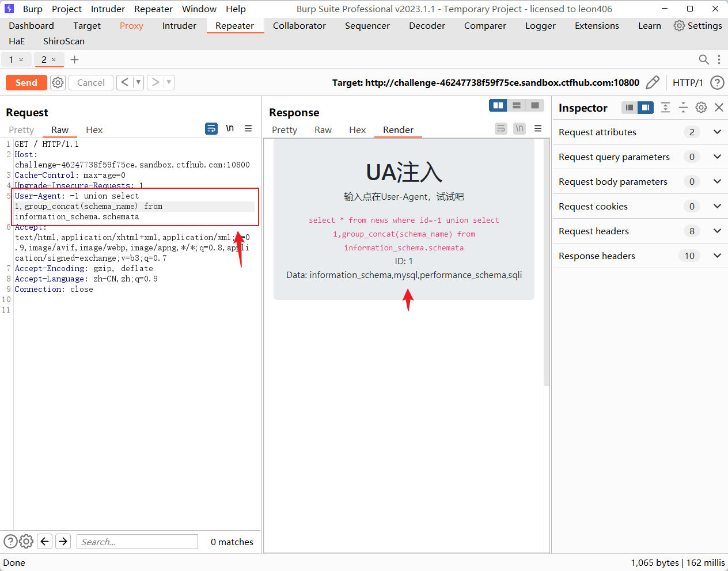View request in Pretty mode
This screenshot has height=571, width=728.
coord(21,130)
